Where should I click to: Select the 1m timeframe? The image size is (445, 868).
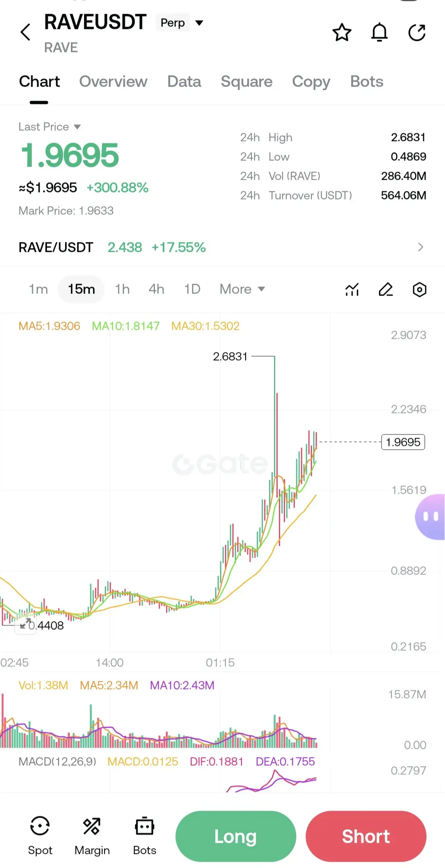[x=38, y=289]
